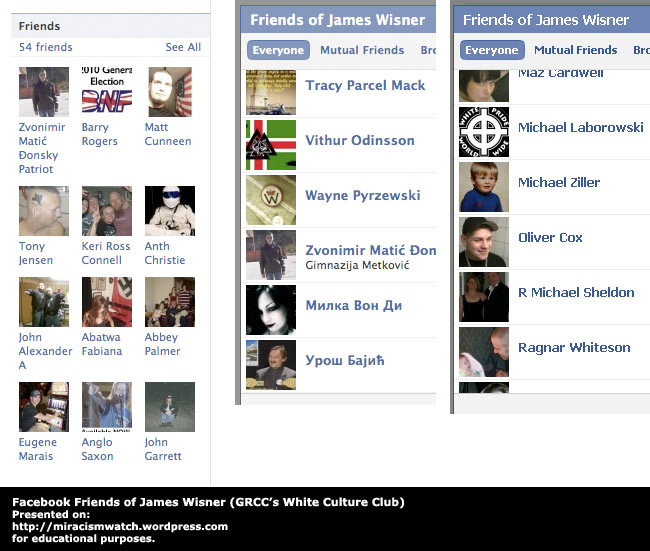This screenshot has height=551, width=650.
Task: Open R Michael Sheldon's photo thumbnail
Action: point(484,297)
